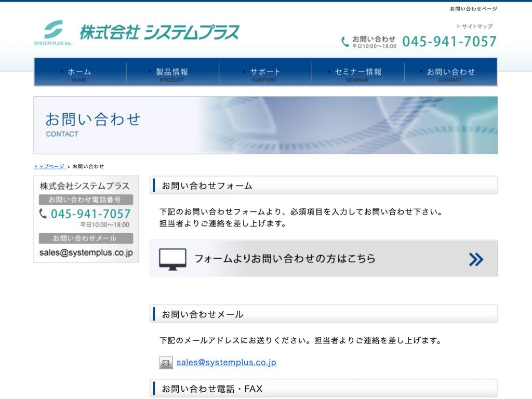Image resolution: width=532 pixels, height=399 pixels.
Task: Click the お問い合わせ電話番号 sidebar label
Action: click(86, 199)
